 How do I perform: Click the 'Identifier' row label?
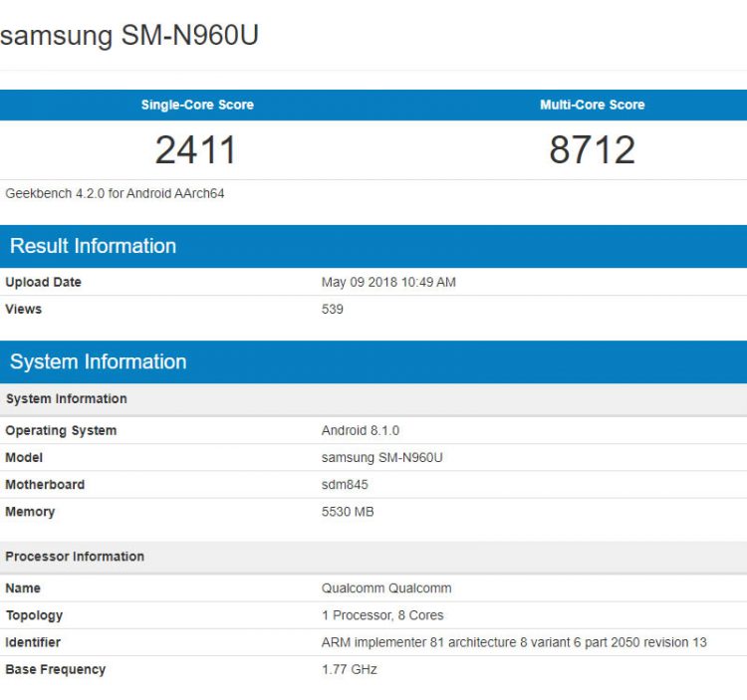[x=33, y=642]
